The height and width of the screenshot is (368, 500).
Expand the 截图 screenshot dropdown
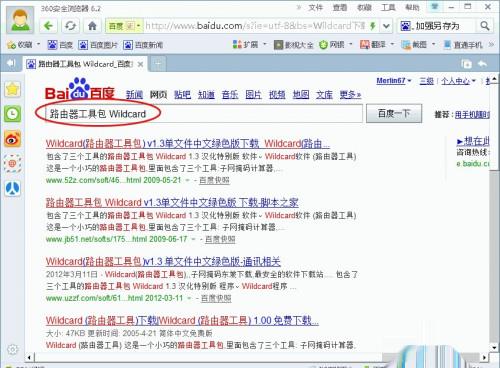[433, 44]
